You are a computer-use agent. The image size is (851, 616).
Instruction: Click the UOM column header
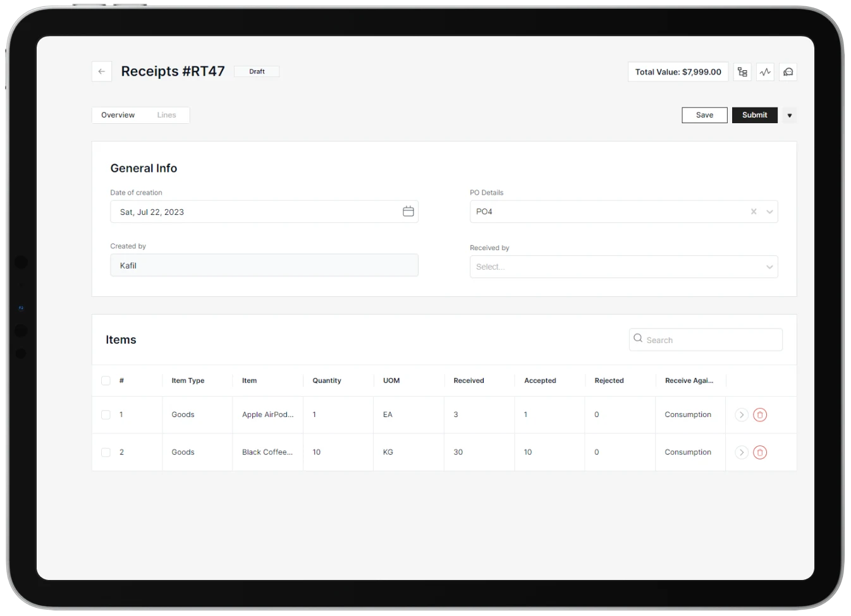click(391, 380)
